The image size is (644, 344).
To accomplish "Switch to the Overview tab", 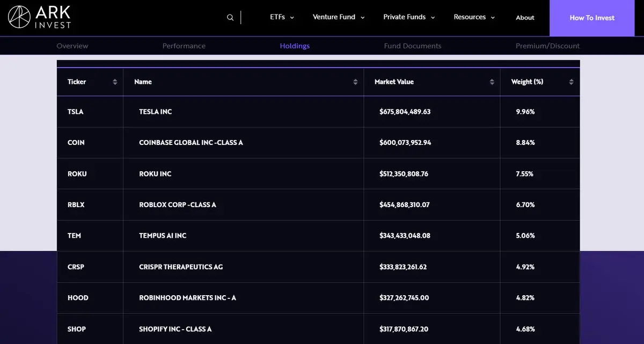I will [72, 46].
